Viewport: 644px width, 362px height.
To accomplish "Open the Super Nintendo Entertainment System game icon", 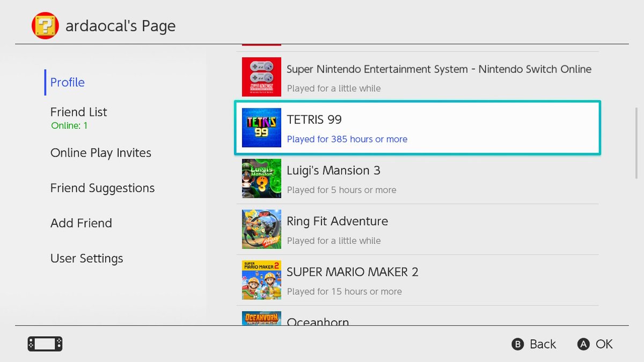I will (x=261, y=77).
